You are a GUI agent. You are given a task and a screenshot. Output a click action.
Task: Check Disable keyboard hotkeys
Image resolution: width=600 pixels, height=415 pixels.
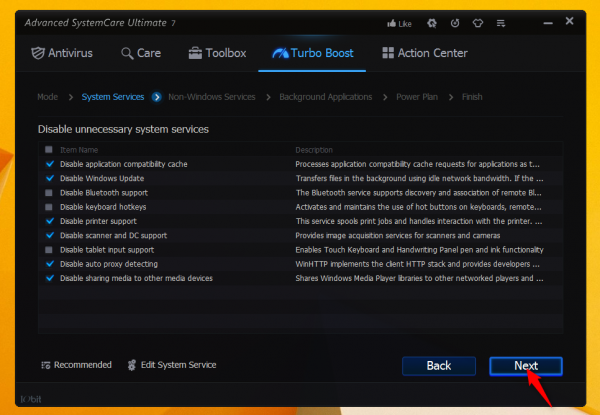49,207
